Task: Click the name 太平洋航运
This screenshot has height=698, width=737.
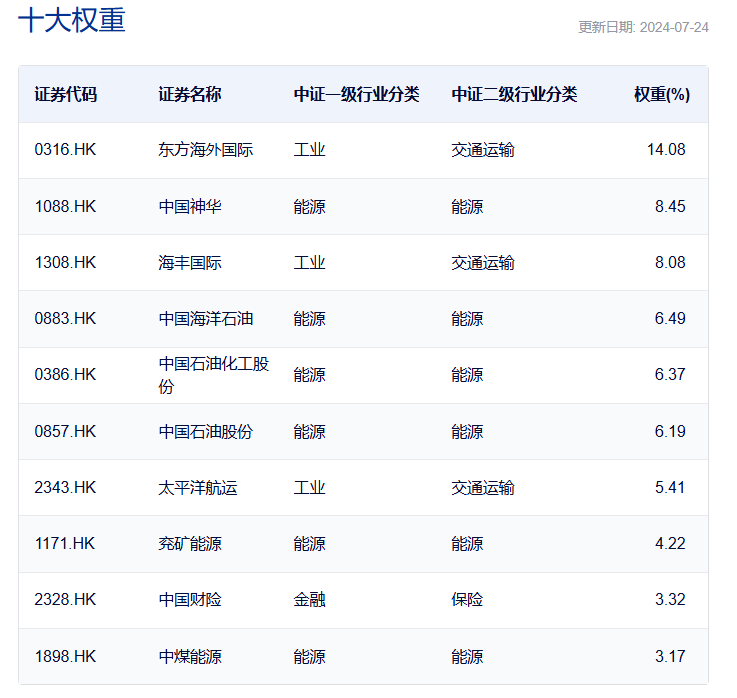Action: tap(197, 487)
